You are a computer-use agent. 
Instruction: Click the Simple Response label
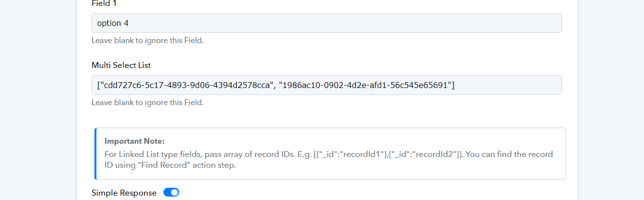pyautogui.click(x=124, y=193)
